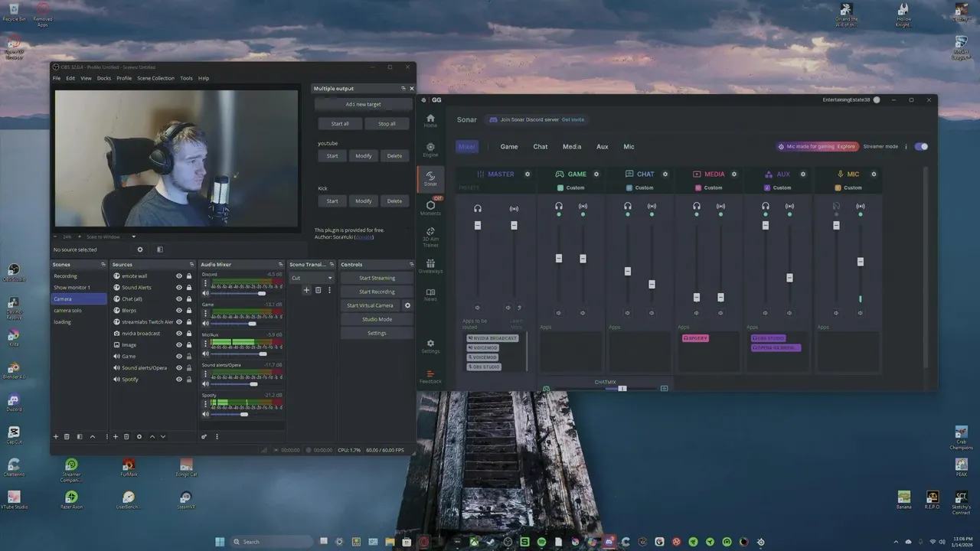This screenshot has height=551, width=980.
Task: Open AUX channel Custom preset dropdown
Action: pos(777,187)
